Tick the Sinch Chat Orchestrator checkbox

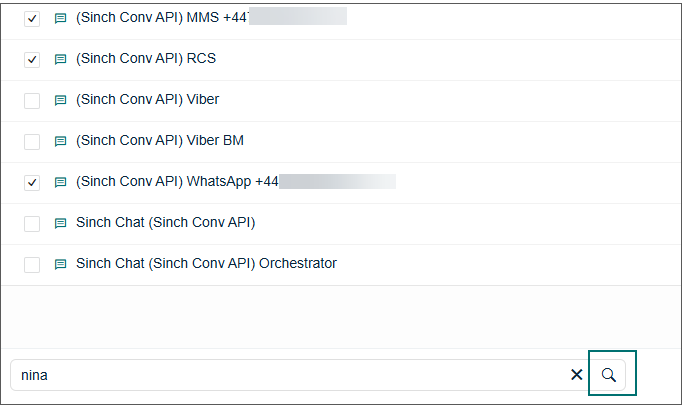[32, 264]
